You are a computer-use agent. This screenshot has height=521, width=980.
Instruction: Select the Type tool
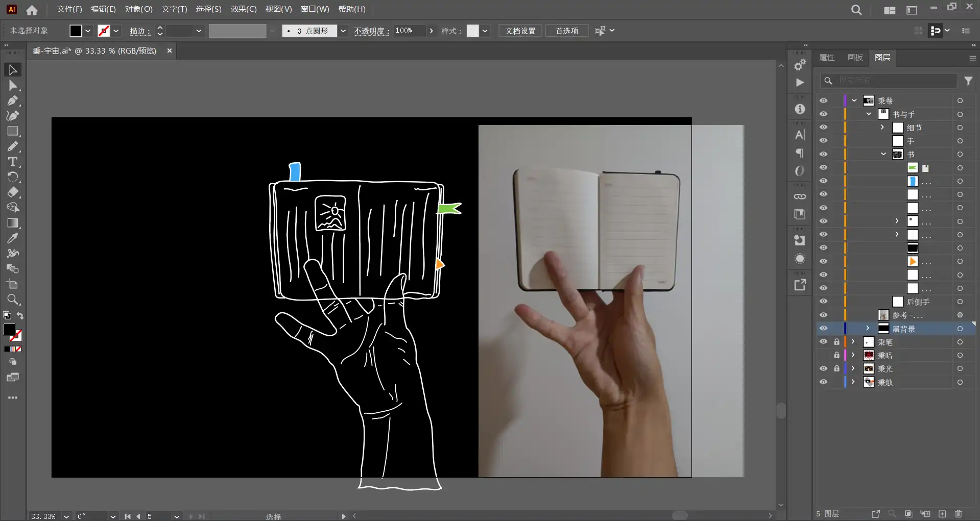coord(13,162)
